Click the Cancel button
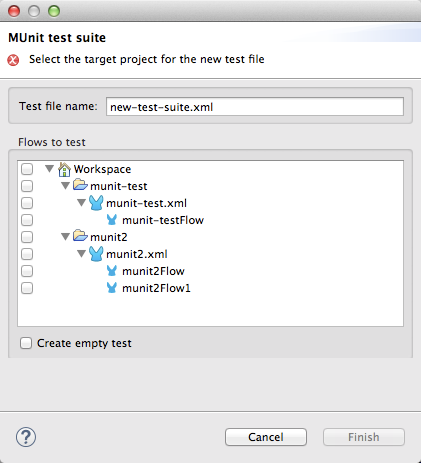 pyautogui.click(x=266, y=437)
